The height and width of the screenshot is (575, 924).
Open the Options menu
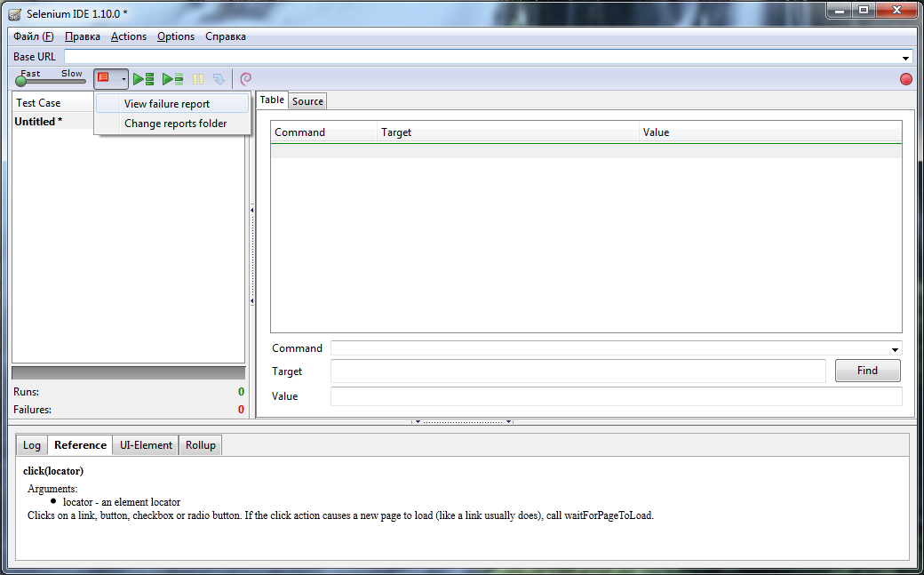[175, 36]
